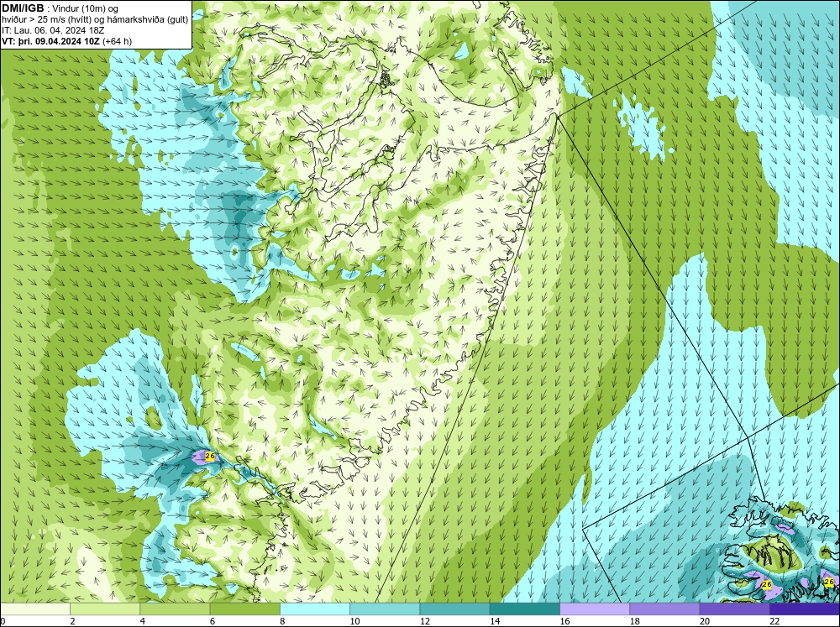The image size is (840, 627).
Task: Click the 'Vindur (10m) og' title text
Action: (x=87, y=9)
